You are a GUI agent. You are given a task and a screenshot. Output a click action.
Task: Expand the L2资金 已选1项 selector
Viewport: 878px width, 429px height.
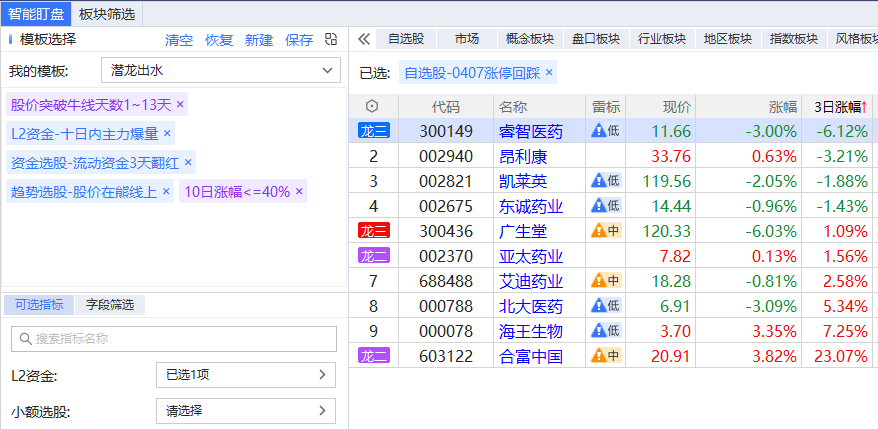click(246, 375)
